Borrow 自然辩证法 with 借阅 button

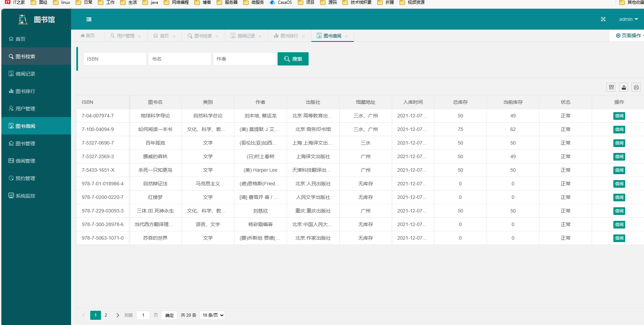[619, 184]
